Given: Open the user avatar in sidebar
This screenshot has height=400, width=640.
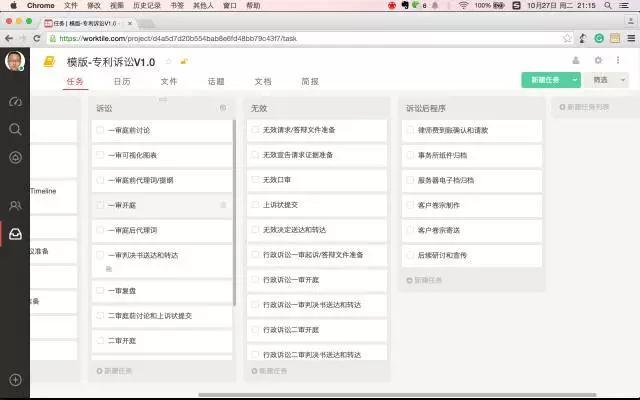Looking at the screenshot, I should click(x=15, y=61).
